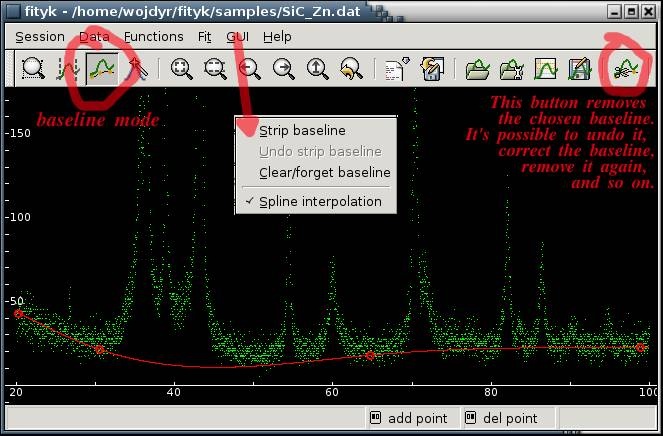Click baseline control point at x=20
This screenshot has width=663, height=436.
point(18,313)
